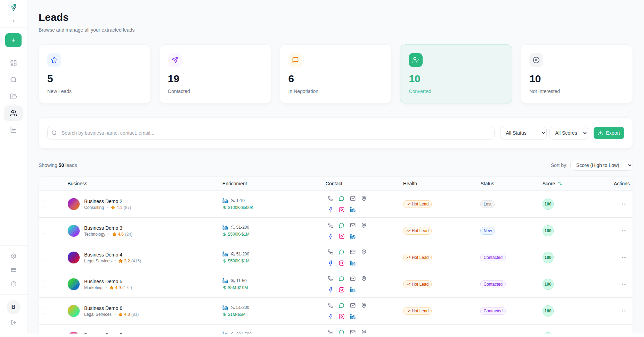Open actions menu for Business Demo 5
This screenshot has width=644, height=337.
tap(624, 284)
